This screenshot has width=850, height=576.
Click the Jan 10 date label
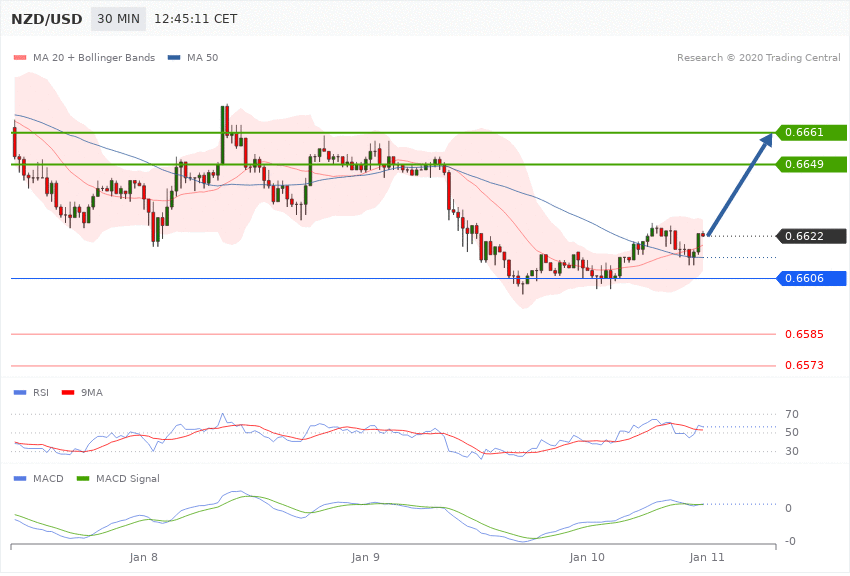click(x=587, y=558)
